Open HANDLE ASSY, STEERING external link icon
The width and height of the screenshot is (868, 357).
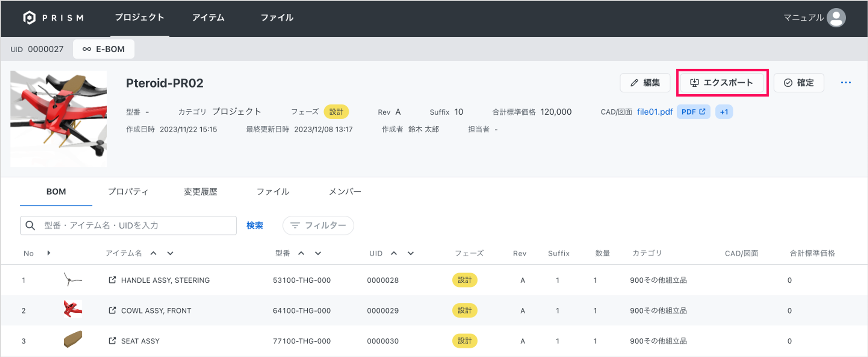(x=112, y=280)
